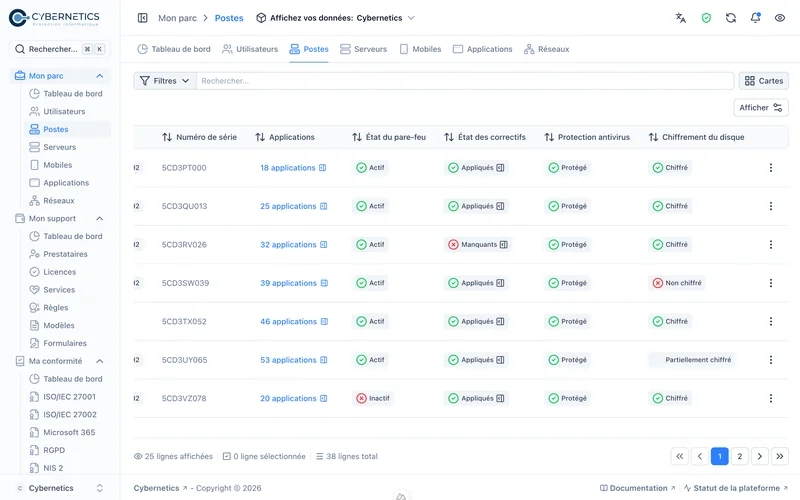The width and height of the screenshot is (800, 500).
Task: Click the green shield security icon
Action: coord(706,18)
